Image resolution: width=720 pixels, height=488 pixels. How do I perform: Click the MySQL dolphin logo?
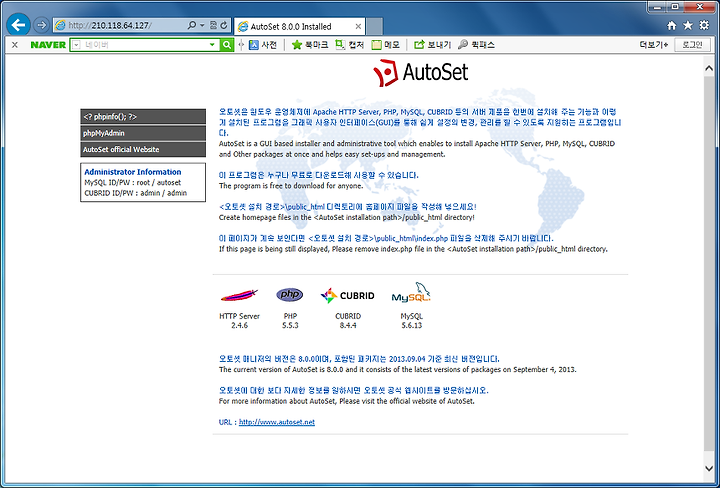[x=411, y=293]
